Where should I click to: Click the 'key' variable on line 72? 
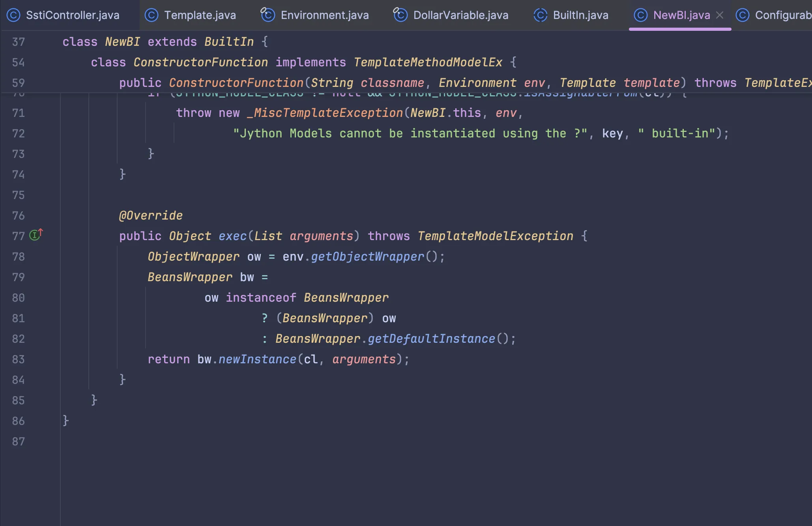(x=612, y=133)
